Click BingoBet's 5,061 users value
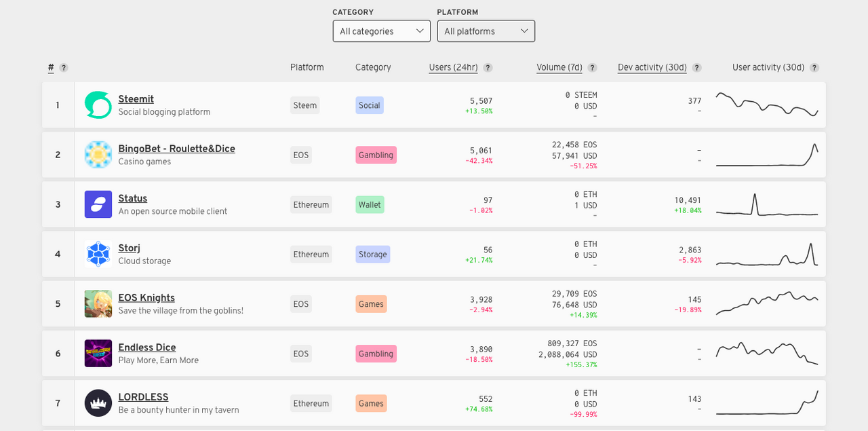The width and height of the screenshot is (868, 431). point(481,151)
